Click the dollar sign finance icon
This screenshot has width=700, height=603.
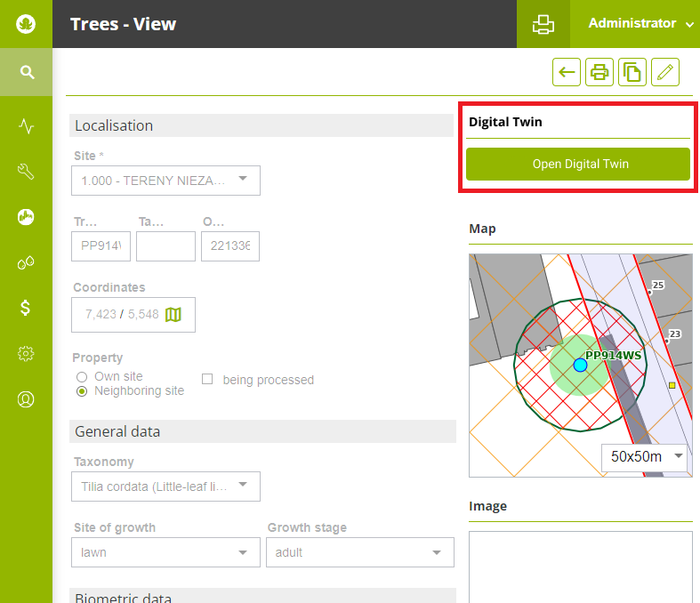(x=27, y=308)
